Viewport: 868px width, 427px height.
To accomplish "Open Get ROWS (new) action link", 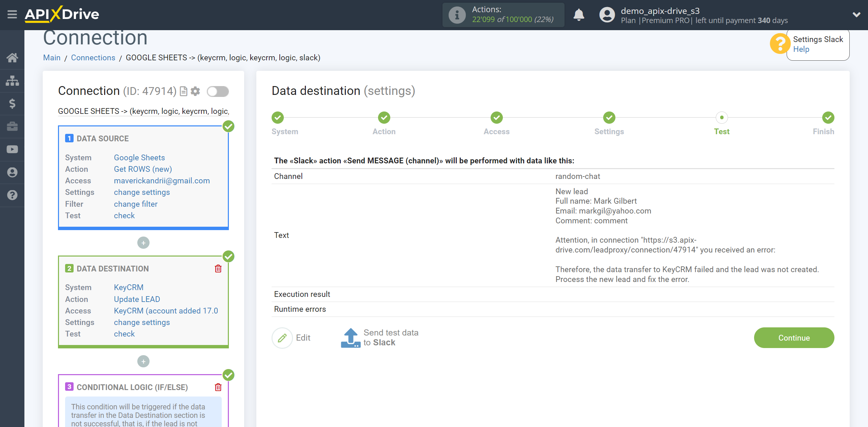I will pyautogui.click(x=143, y=169).
